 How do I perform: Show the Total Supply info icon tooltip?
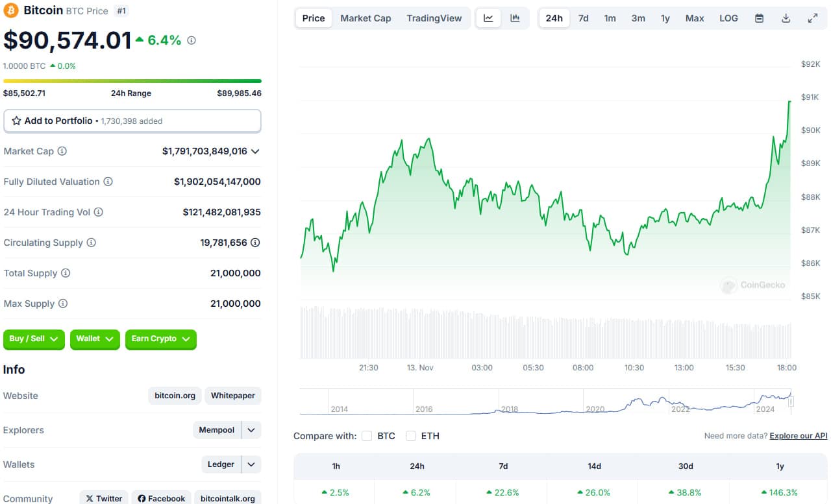66,273
